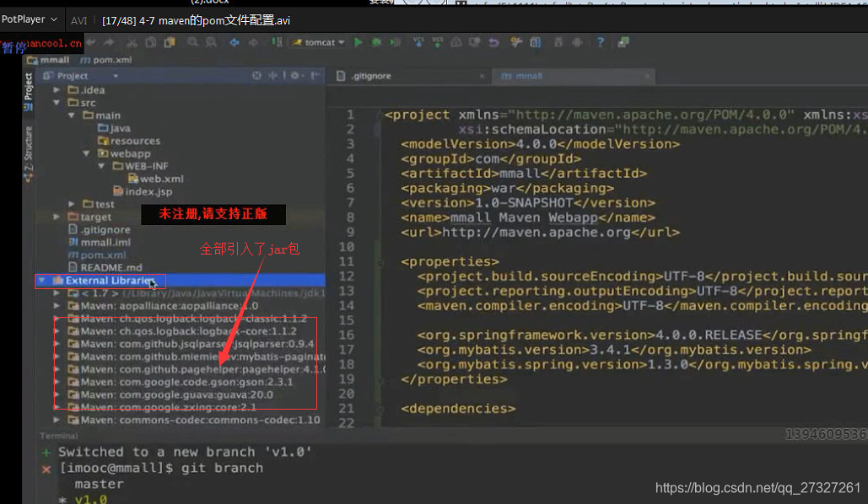Click the Cut scissors icon
868x504 pixels.
132,43
